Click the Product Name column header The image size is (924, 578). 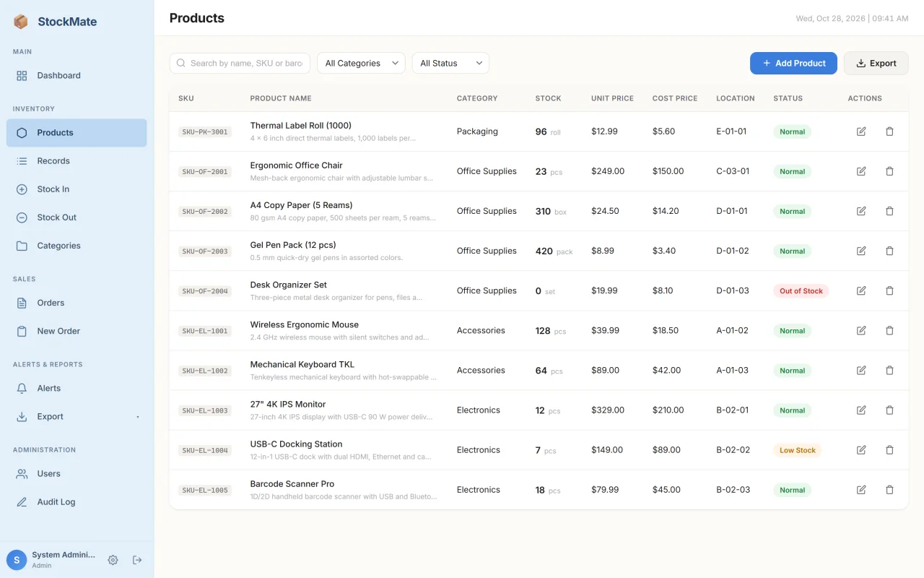pyautogui.click(x=281, y=98)
